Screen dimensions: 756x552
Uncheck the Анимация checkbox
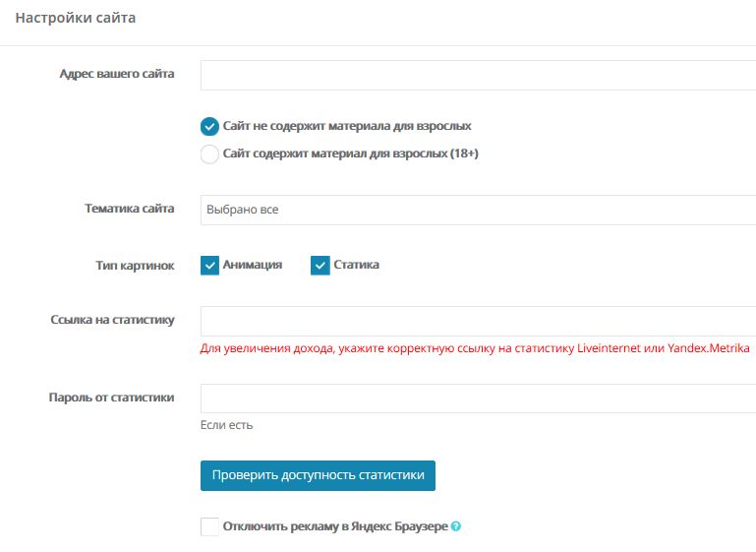coord(209,266)
